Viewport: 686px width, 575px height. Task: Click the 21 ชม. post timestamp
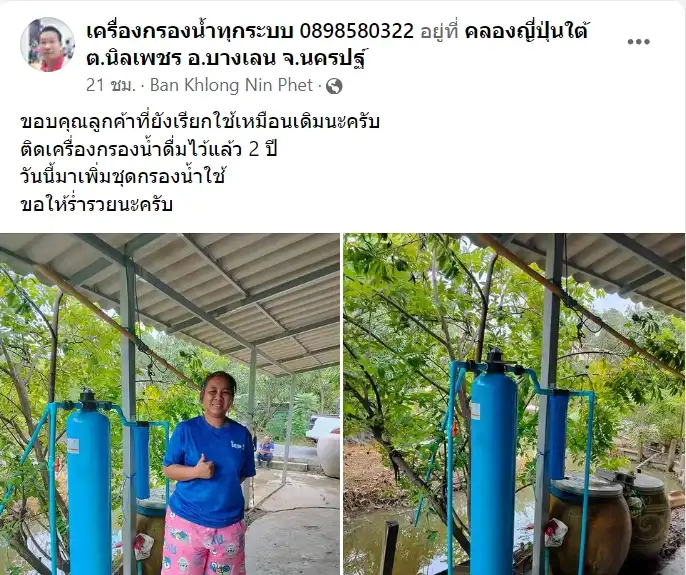coord(111,85)
